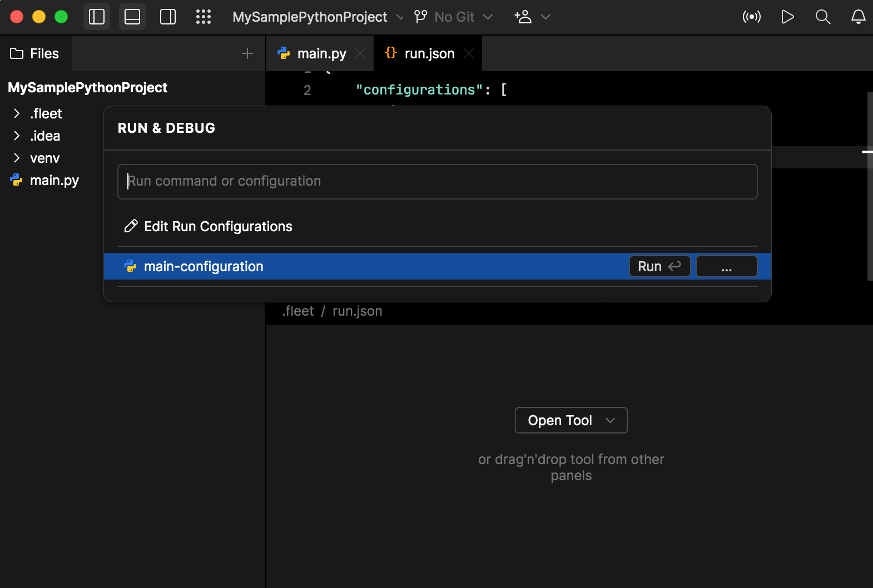Click the add collaborator icon
This screenshot has width=873, height=588.
click(x=523, y=17)
